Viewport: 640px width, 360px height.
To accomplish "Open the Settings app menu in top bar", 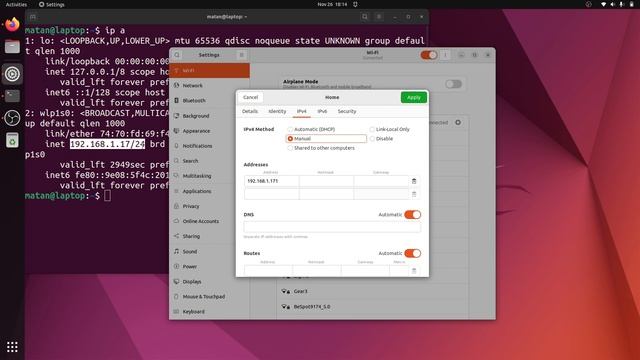I will pyautogui.click(x=51, y=4).
